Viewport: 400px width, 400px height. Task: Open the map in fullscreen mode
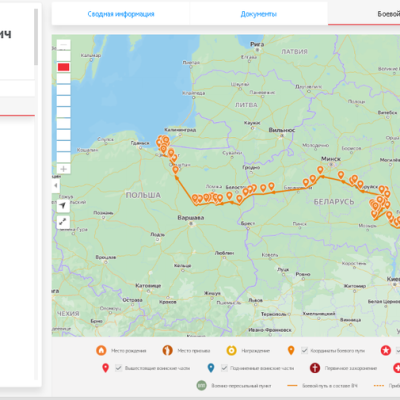[63, 222]
